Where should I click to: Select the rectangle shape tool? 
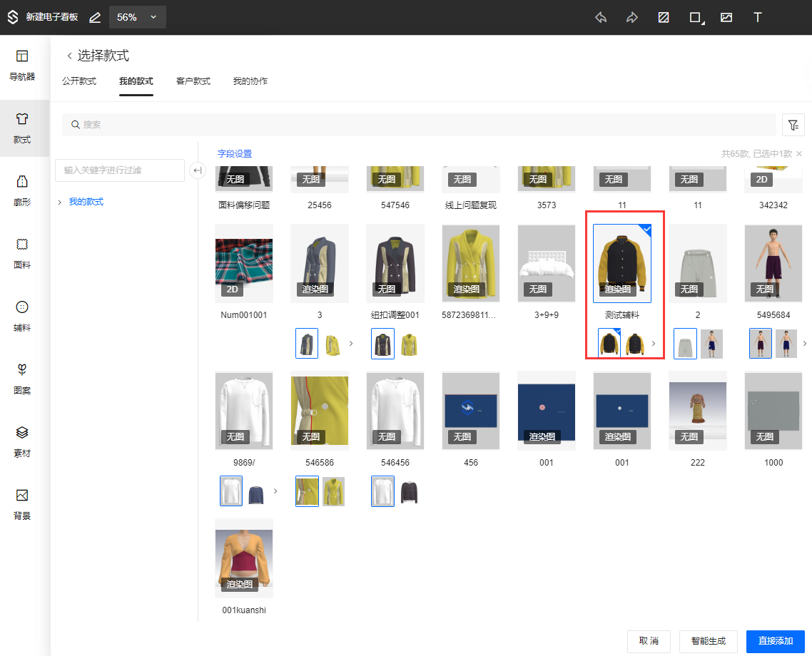695,18
